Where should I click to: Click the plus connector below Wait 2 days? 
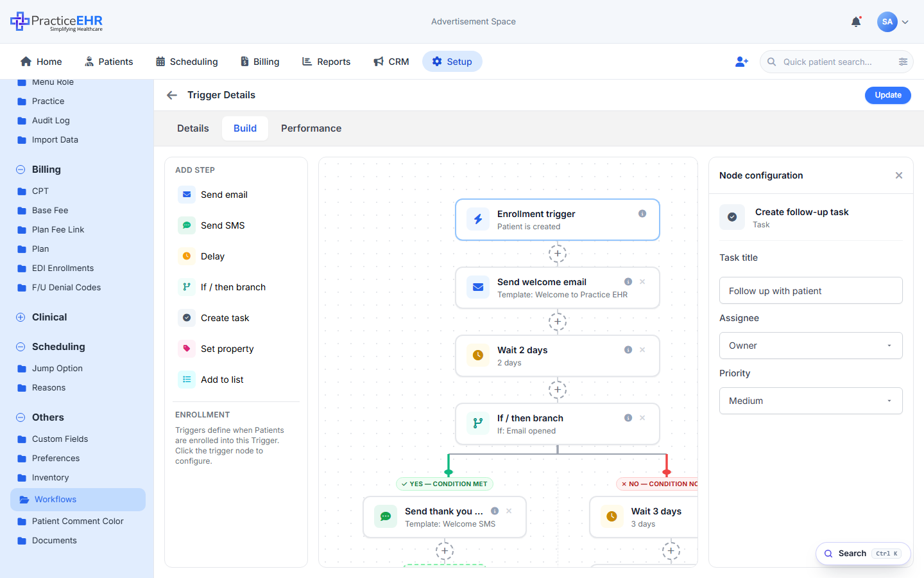pyautogui.click(x=558, y=390)
